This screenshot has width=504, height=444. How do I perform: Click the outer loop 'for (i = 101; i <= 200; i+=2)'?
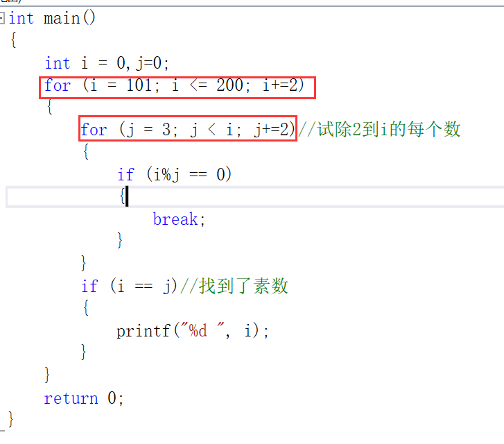click(x=174, y=85)
